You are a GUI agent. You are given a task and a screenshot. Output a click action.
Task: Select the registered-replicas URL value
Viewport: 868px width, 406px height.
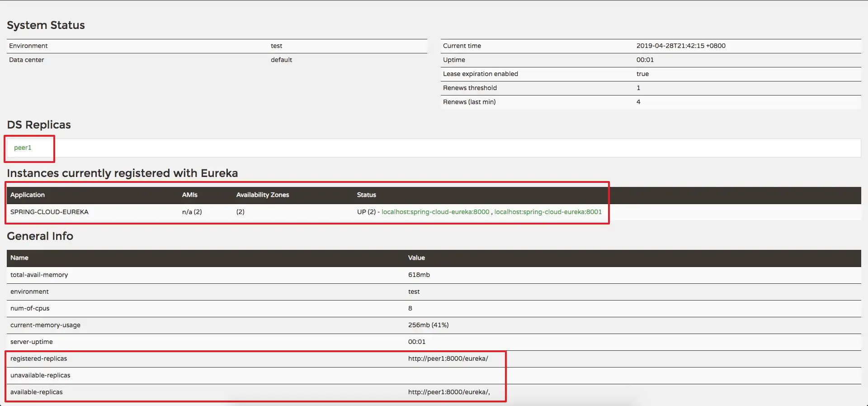(448, 358)
